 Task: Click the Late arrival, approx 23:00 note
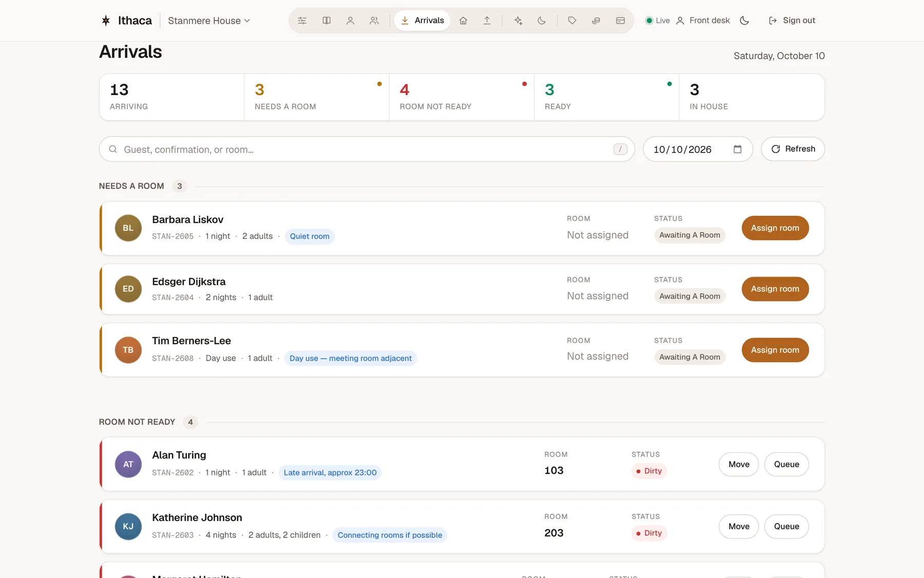[x=330, y=473]
